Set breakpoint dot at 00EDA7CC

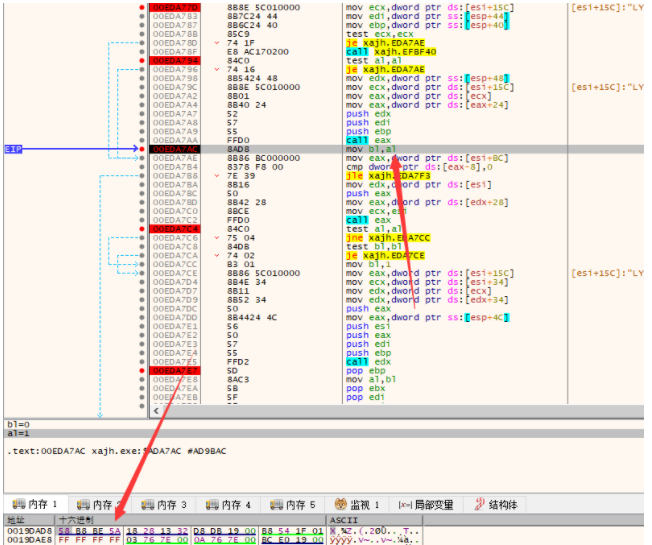(x=142, y=264)
